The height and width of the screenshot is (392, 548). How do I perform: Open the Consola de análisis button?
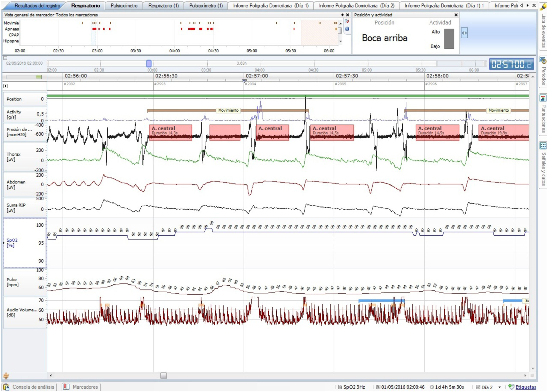coord(30,387)
